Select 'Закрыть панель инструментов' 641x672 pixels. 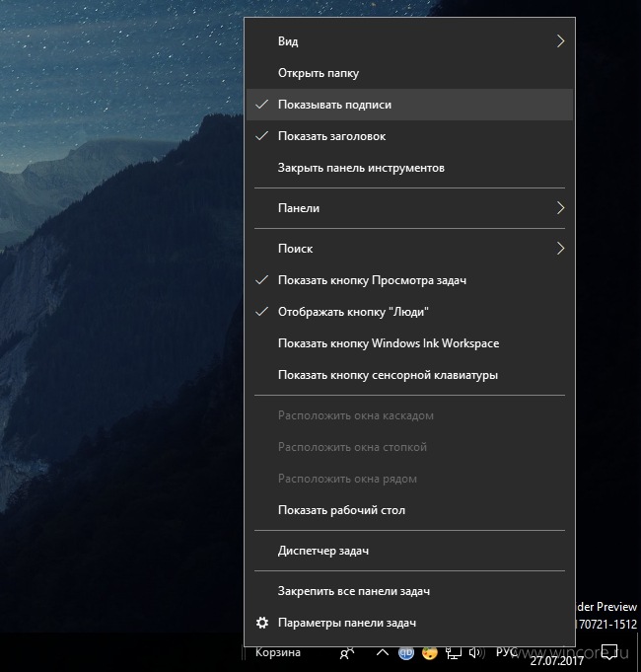[x=410, y=168]
